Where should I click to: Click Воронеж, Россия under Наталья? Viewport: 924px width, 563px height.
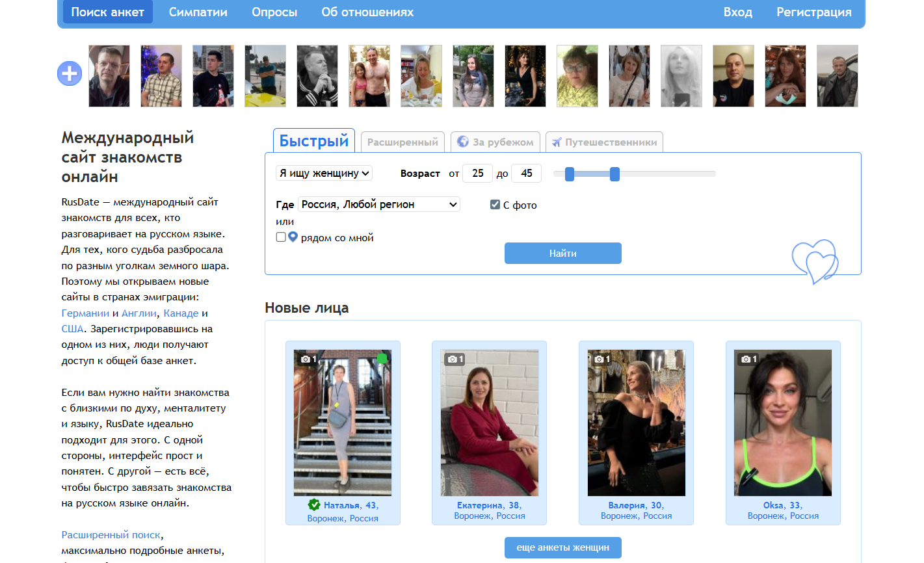pyautogui.click(x=343, y=518)
